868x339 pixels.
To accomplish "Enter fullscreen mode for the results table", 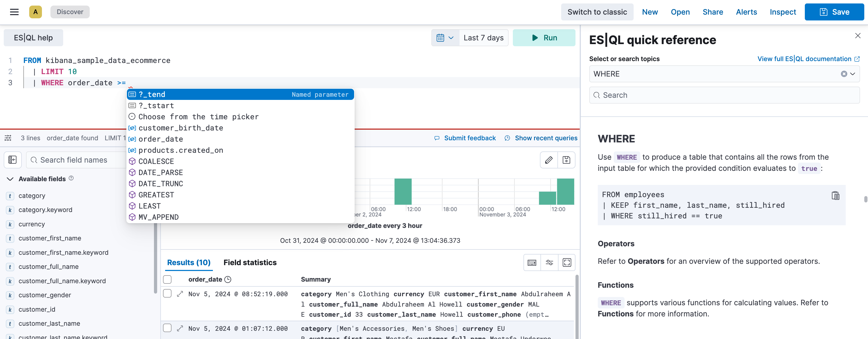I will click(x=567, y=262).
